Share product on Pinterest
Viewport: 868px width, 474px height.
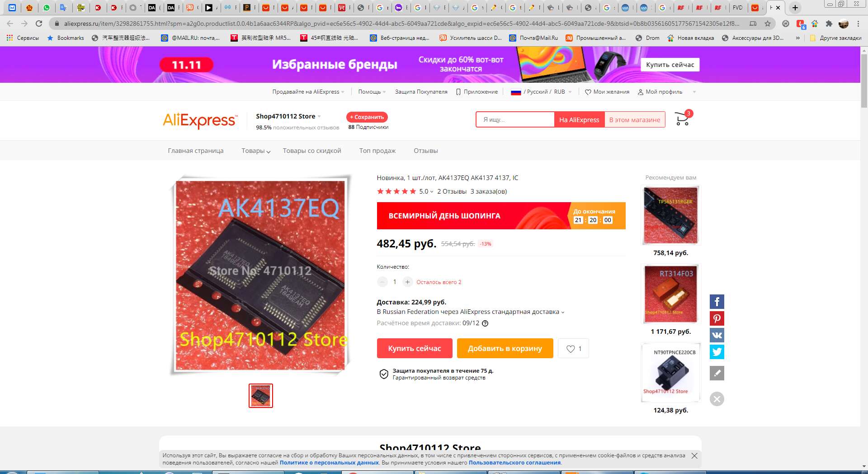point(717,318)
